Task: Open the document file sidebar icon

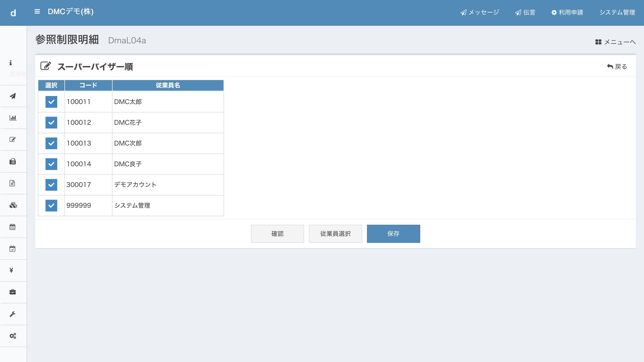Action: [12, 183]
